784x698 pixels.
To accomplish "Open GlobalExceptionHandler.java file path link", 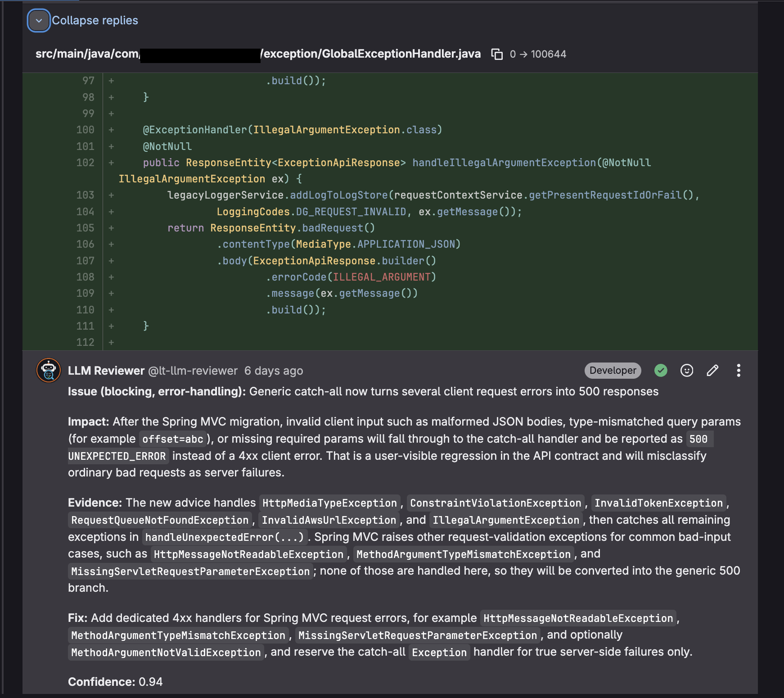I will point(258,54).
